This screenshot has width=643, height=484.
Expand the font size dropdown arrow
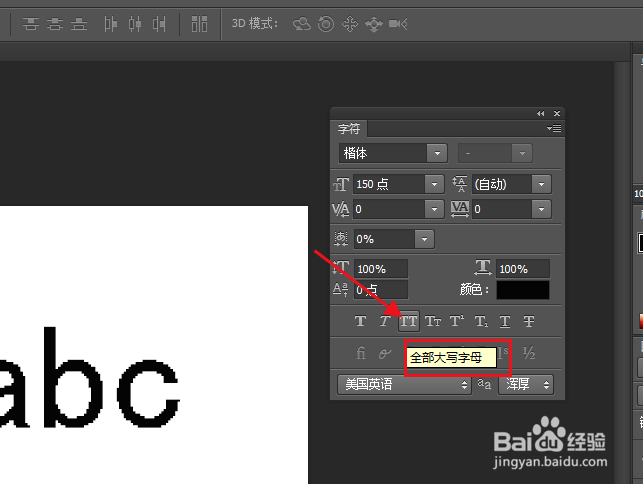[x=434, y=184]
